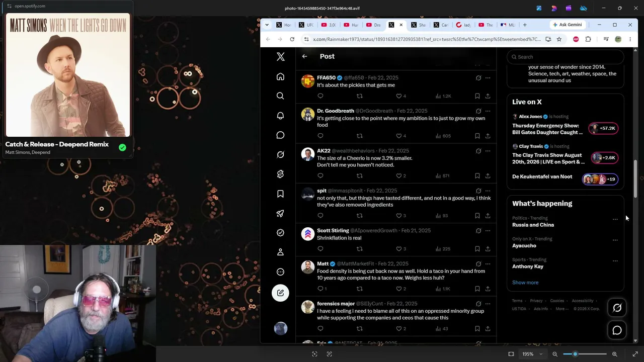Open the Bookmarks icon in X sidebar
This screenshot has width=644, height=362.
280,194
